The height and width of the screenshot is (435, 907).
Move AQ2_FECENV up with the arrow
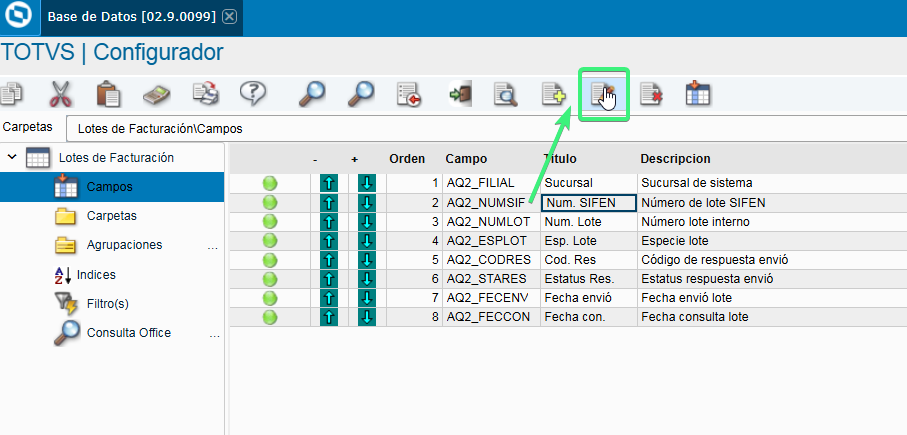tap(329, 298)
